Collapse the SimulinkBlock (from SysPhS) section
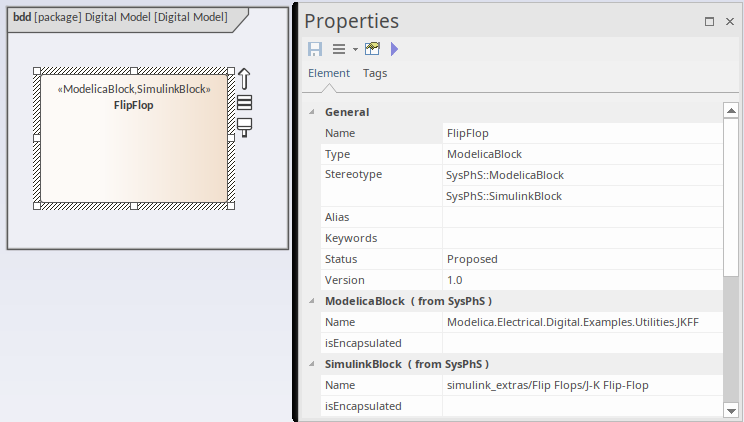The width and height of the screenshot is (744, 422). 311,364
